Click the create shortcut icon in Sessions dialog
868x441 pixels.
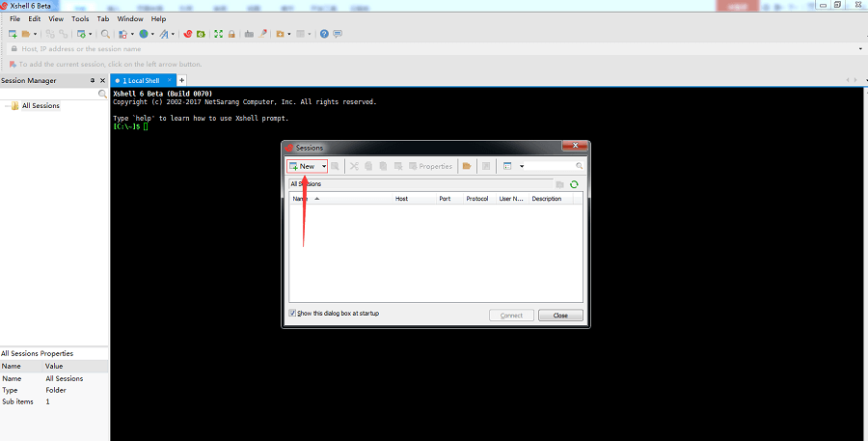[x=486, y=166]
